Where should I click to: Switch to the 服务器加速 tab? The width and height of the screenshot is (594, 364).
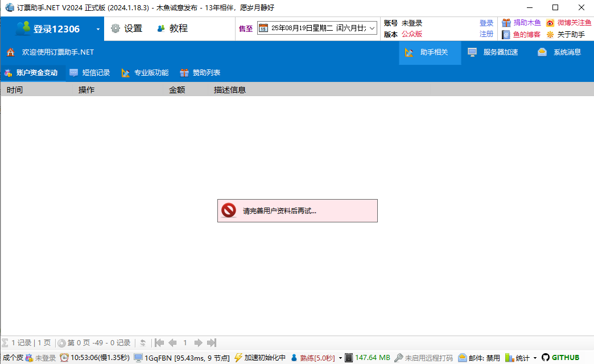click(493, 52)
